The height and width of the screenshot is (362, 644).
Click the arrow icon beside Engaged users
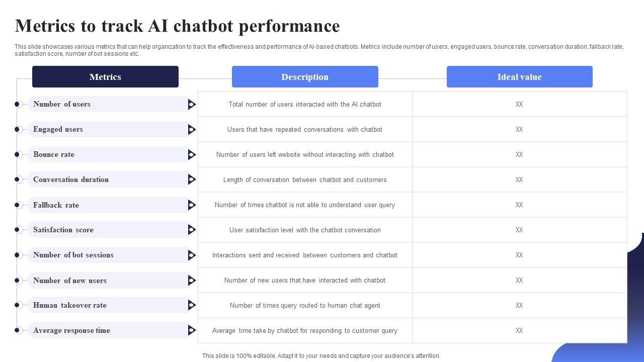click(192, 129)
